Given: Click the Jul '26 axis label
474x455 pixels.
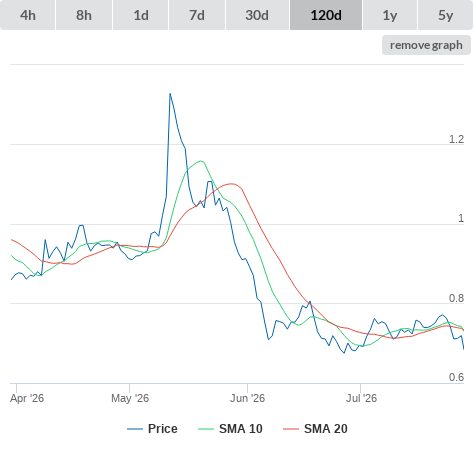Looking at the screenshot, I should (361, 398).
